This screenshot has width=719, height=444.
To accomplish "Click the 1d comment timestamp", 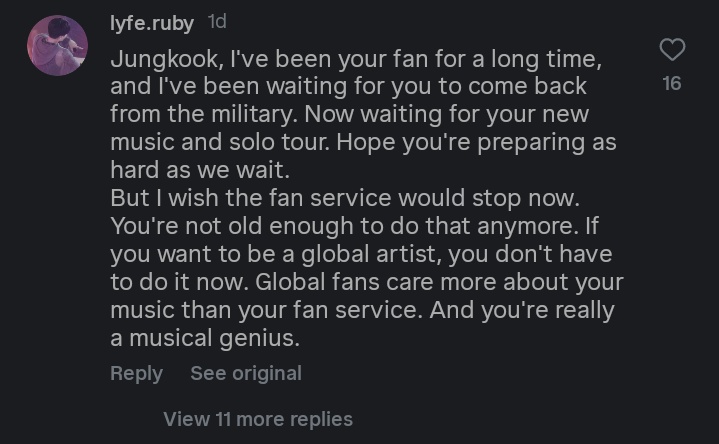I will click(x=217, y=21).
